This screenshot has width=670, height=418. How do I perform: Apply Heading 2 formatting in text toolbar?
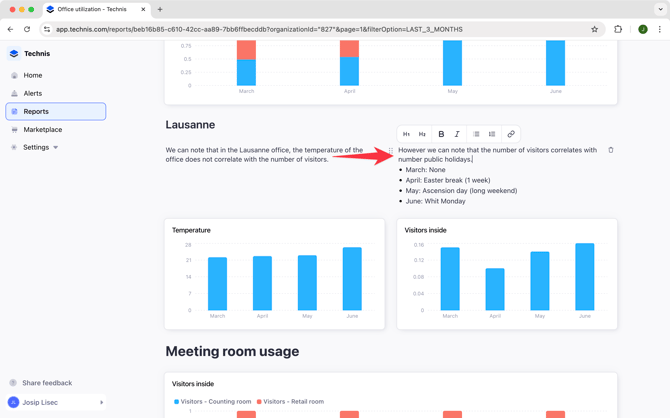click(422, 134)
